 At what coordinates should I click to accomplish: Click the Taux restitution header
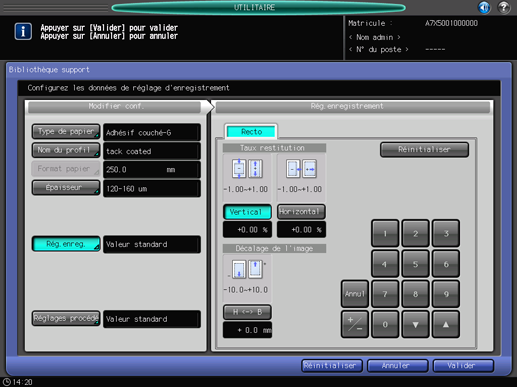[274, 148]
